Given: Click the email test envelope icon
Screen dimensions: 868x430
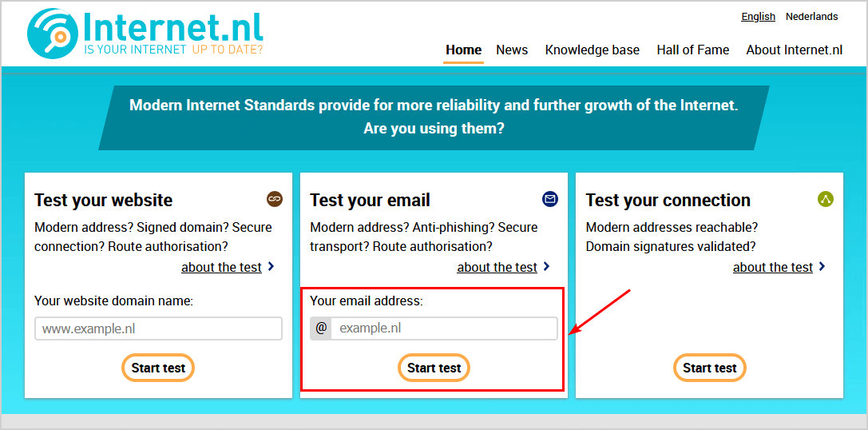Looking at the screenshot, I should [550, 199].
